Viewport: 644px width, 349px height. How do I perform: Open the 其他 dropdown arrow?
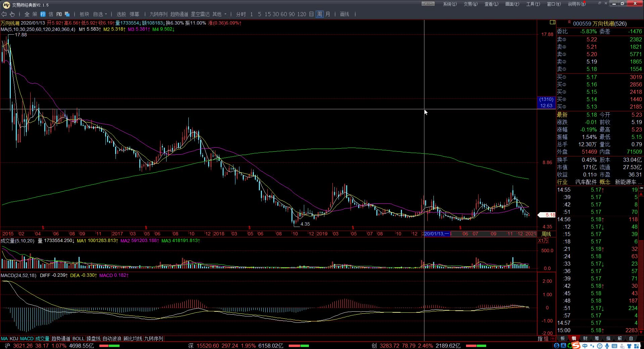(225, 14)
